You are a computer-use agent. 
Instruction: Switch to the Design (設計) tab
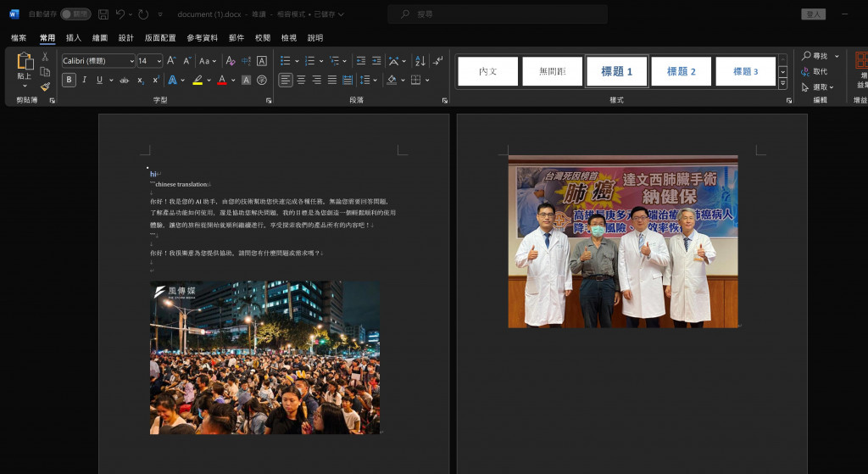tap(126, 37)
